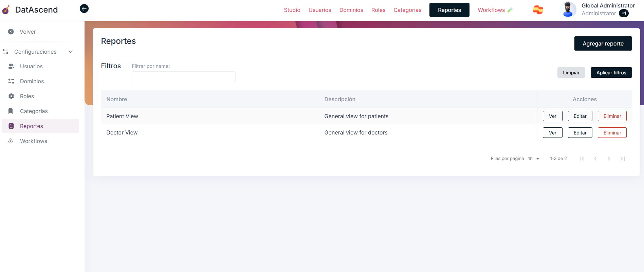Click the +1 roles badge
This screenshot has height=272, width=644.
tap(624, 13)
